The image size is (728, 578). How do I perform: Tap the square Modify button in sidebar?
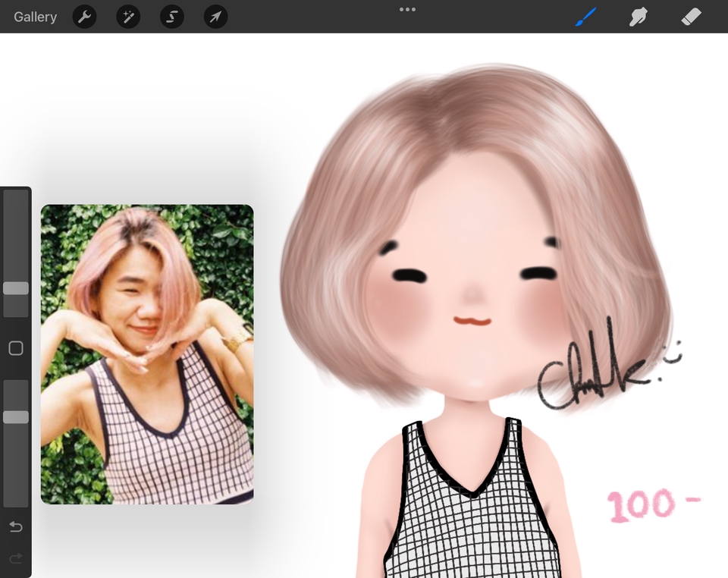click(x=16, y=348)
